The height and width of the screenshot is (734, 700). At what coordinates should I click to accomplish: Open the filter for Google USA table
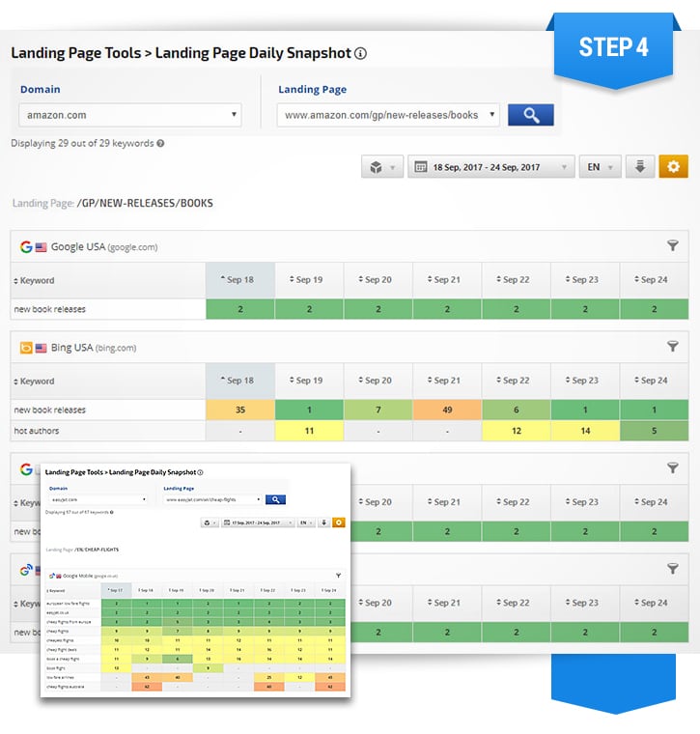tap(673, 246)
